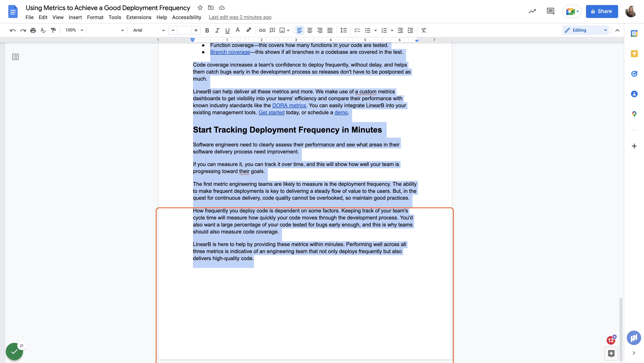Viewport: 644px width, 363px height.
Task: Open comment history
Action: [x=550, y=11]
